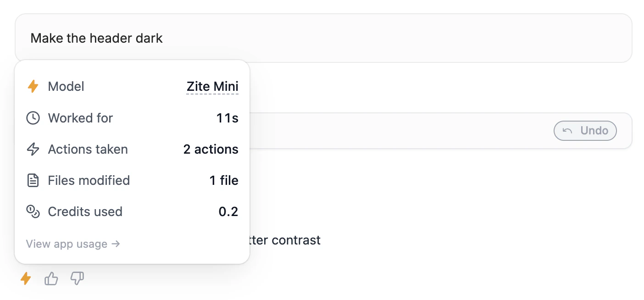Give the response a thumbs up
644x300 pixels.
[51, 278]
